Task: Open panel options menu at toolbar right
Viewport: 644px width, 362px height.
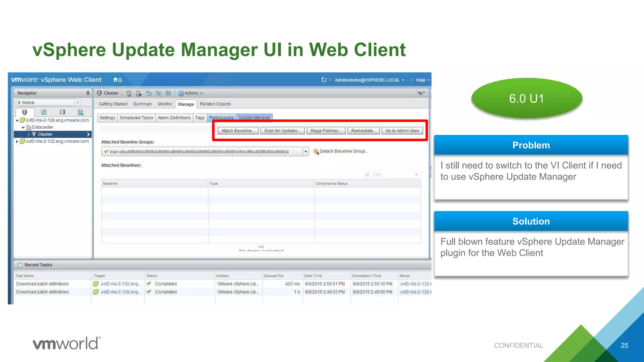Action: point(421,93)
